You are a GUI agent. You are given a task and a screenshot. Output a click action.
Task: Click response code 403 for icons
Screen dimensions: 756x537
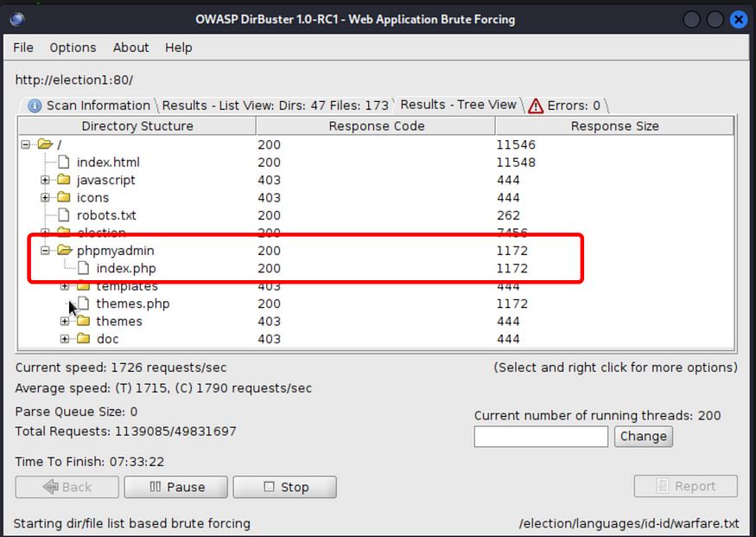click(x=269, y=197)
